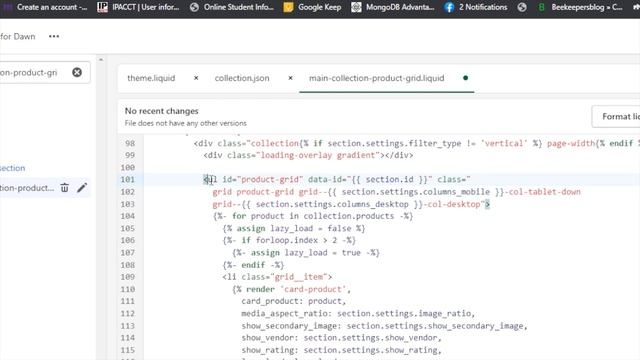The width and height of the screenshot is (640, 360).
Task: Click "col-tablet-down" text on line 102
Action: 544,192
